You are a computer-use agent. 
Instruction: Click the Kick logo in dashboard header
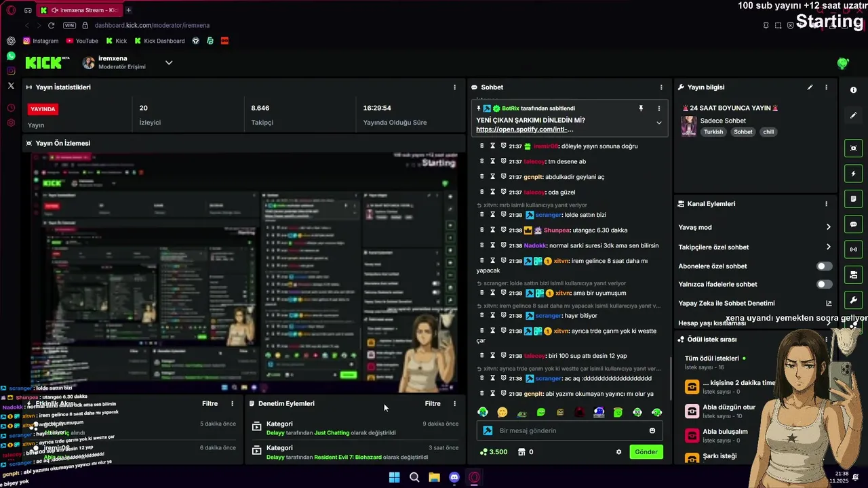pos(47,63)
